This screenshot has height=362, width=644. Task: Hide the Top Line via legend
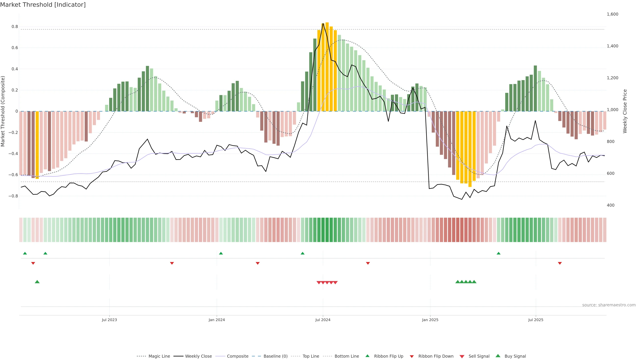(311, 356)
